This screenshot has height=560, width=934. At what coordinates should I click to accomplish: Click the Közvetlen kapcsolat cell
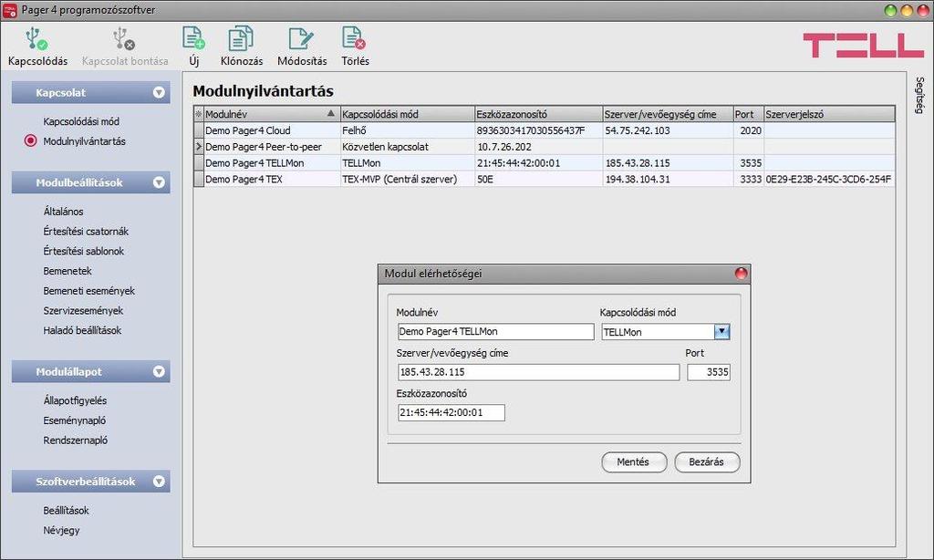point(408,147)
